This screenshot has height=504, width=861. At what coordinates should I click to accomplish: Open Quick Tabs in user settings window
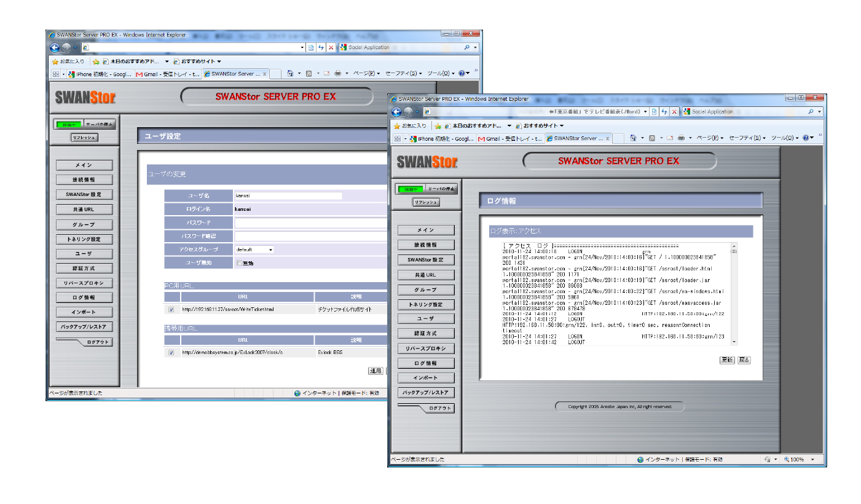(55, 74)
